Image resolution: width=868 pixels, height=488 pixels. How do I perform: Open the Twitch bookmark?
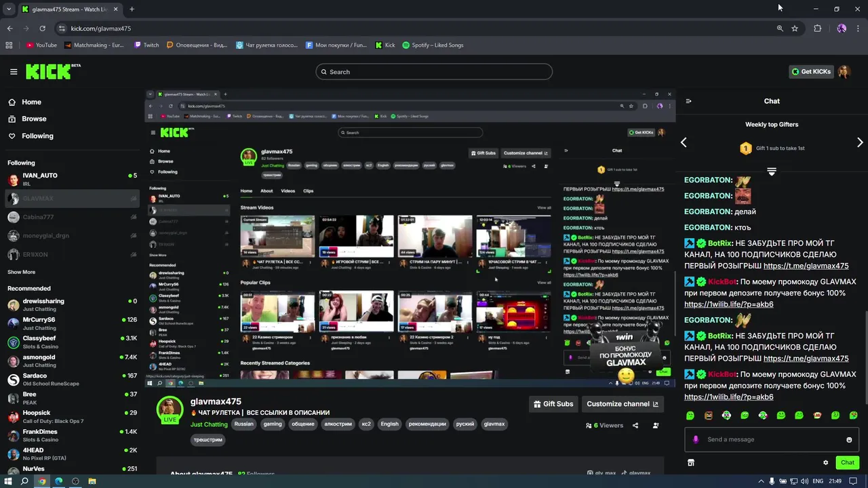tap(146, 45)
